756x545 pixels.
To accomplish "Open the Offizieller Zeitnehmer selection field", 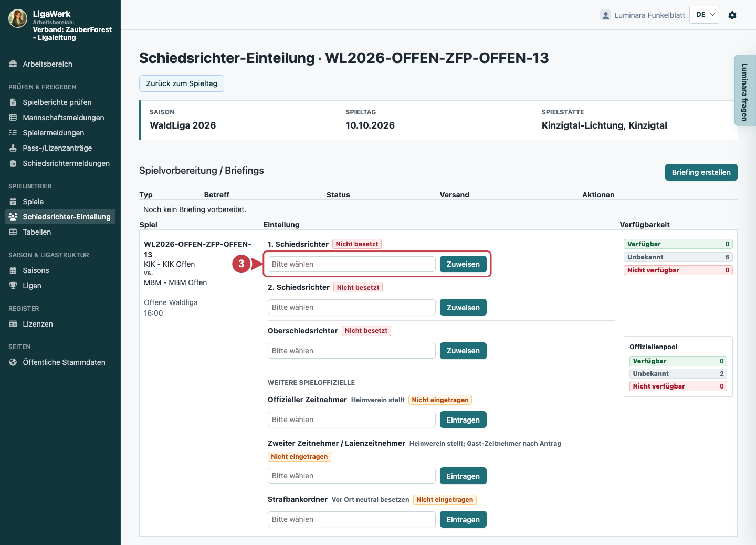I will (x=352, y=420).
